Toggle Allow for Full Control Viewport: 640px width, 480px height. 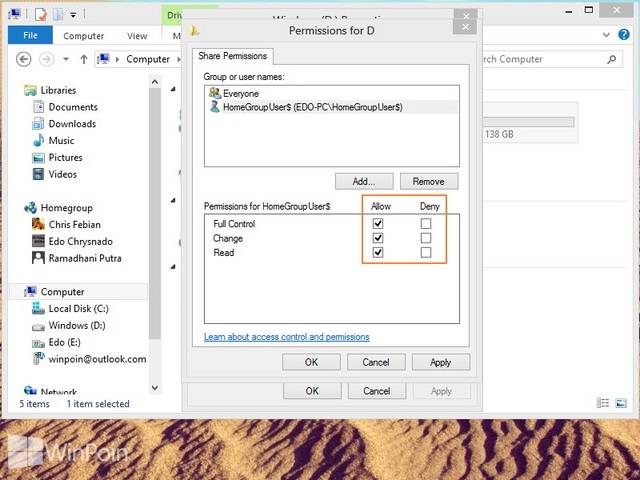(378, 223)
